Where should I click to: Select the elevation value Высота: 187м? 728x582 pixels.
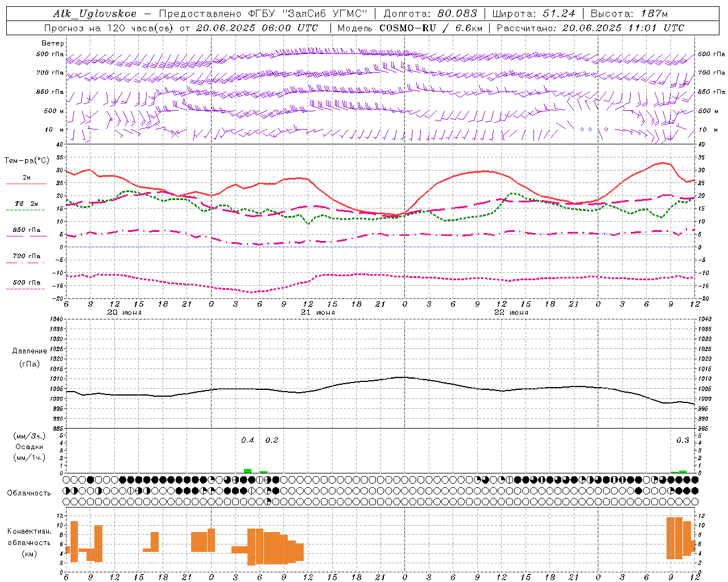click(x=629, y=14)
